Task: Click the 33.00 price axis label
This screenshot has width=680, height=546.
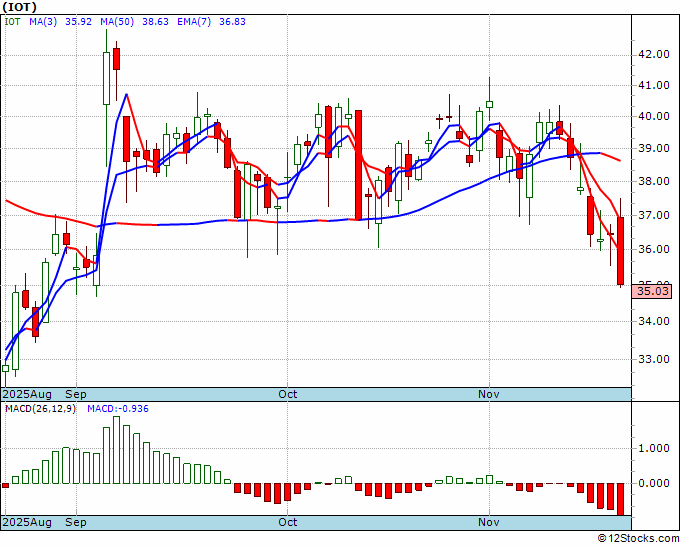Action: pyautogui.click(x=654, y=359)
